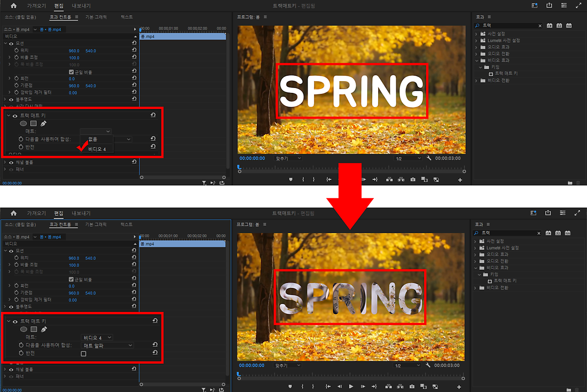Switch to 내보내기 tab in lower window
Image resolution: width=587 pixels, height=392 pixels.
click(81, 214)
